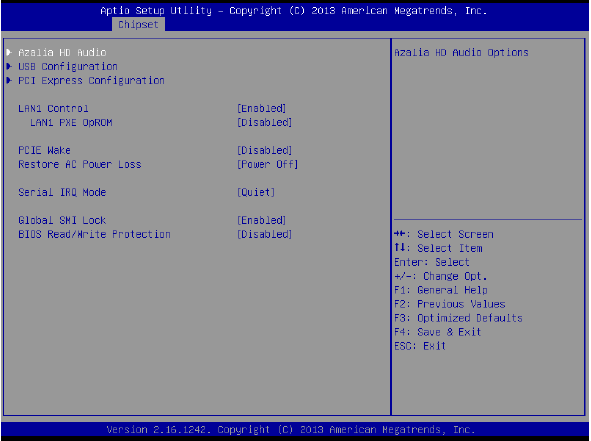Viewport: 591px width, 441px height.
Task: Click the F3: Optimized Defaults hint
Action: (x=458, y=318)
